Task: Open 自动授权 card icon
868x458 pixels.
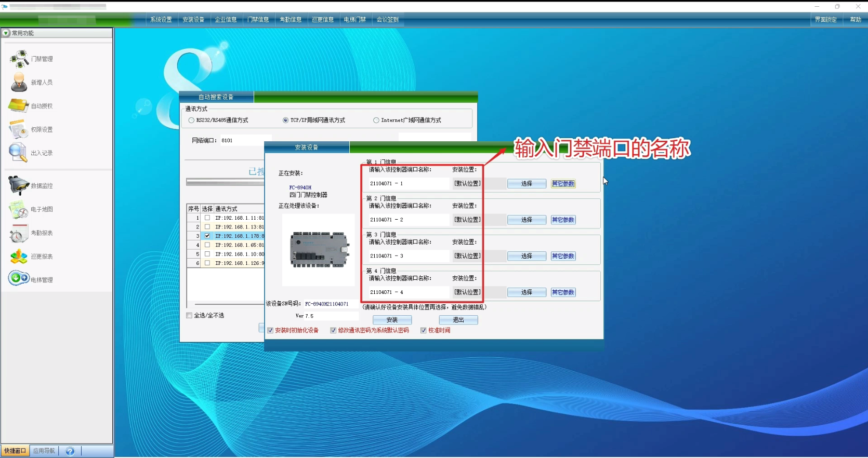Action: pyautogui.click(x=19, y=105)
